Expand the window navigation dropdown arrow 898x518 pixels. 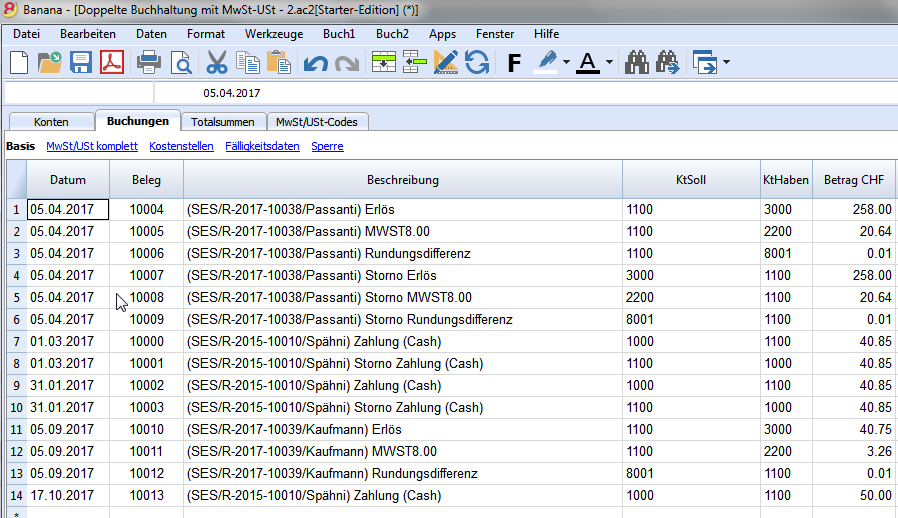click(726, 62)
